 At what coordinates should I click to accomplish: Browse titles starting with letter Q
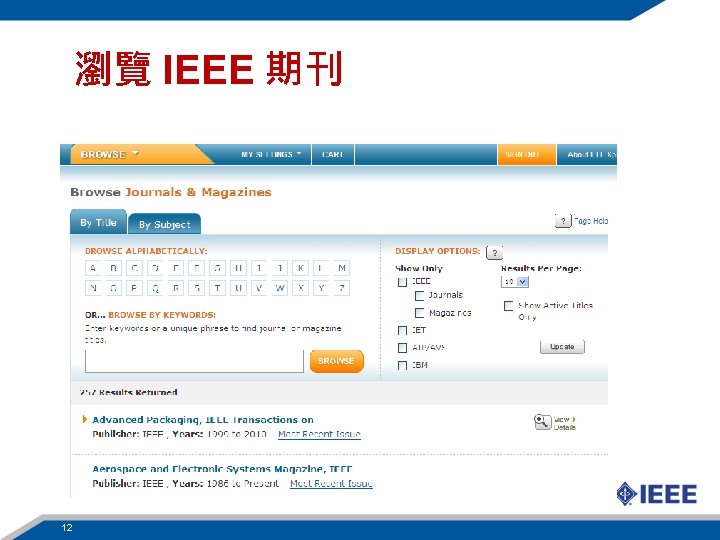tap(155, 288)
